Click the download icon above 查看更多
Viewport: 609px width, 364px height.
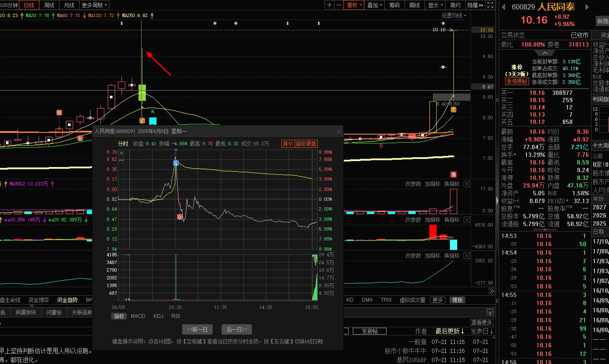click(490, 312)
